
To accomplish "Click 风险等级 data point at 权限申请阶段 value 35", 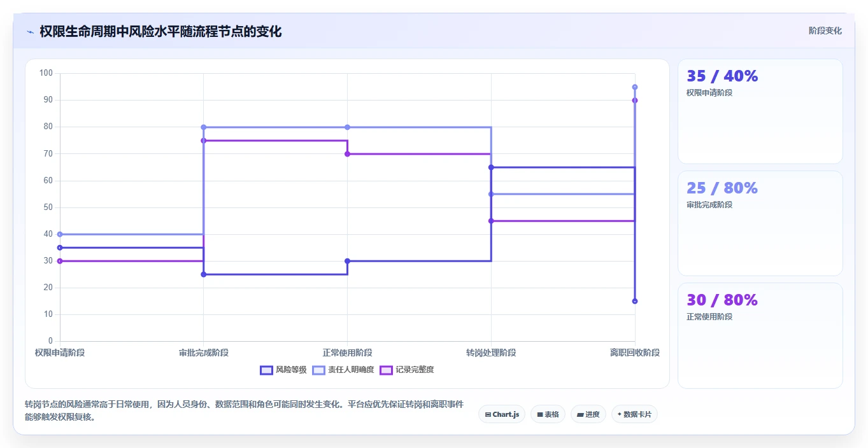I will click(60, 248).
